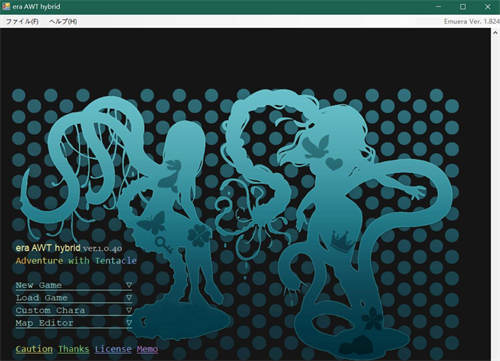500x361 pixels.
Task: Close the era AWT hybrid window
Action: click(487, 6)
